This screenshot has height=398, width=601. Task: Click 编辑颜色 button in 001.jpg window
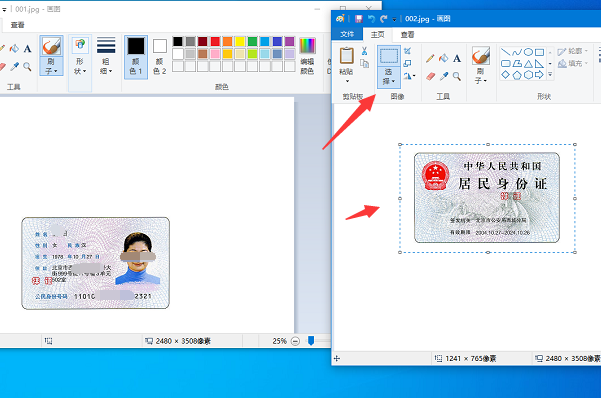click(x=307, y=56)
